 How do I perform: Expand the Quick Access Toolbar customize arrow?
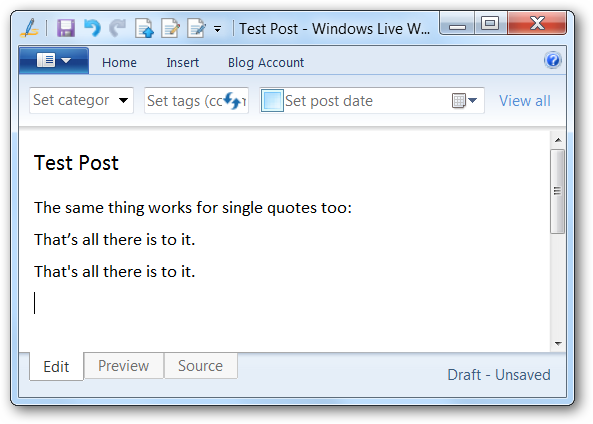tap(217, 29)
